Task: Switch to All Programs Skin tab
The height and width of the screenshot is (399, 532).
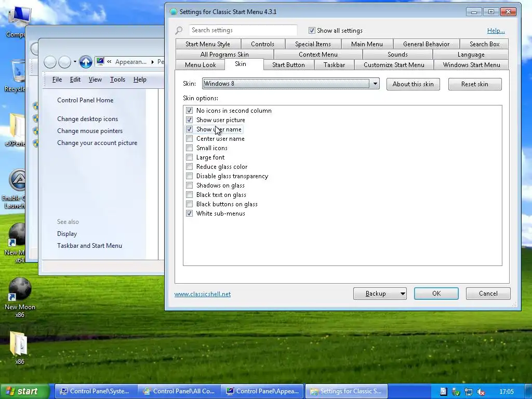Action: click(x=224, y=54)
